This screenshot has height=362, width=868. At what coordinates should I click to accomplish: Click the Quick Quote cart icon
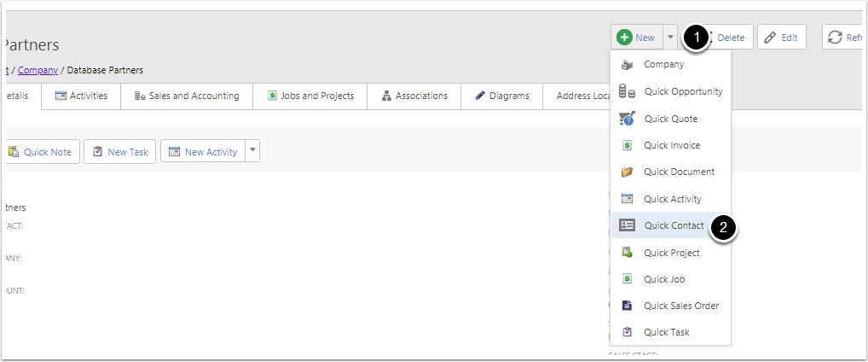pos(627,119)
